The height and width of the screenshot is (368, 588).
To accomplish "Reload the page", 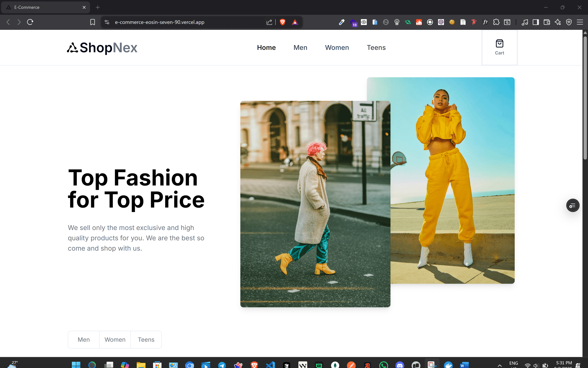I will tap(30, 22).
